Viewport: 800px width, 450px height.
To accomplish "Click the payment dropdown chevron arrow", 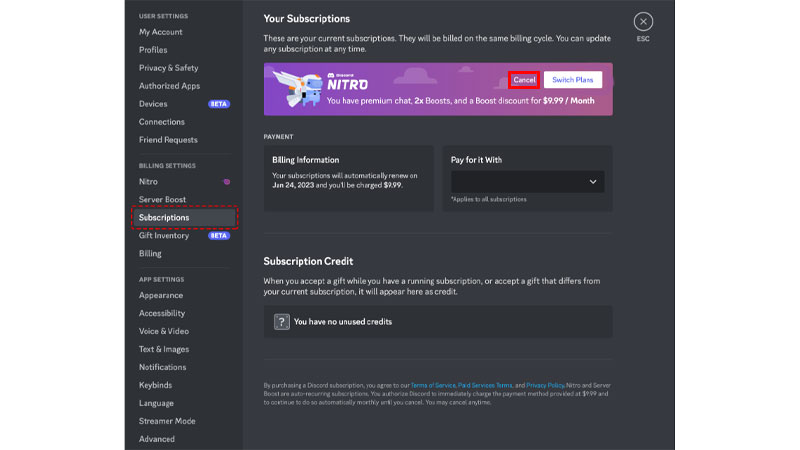I will [x=593, y=182].
